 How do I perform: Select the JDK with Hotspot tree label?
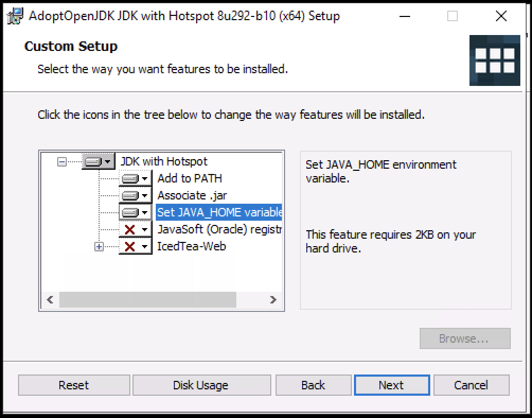pos(164,161)
